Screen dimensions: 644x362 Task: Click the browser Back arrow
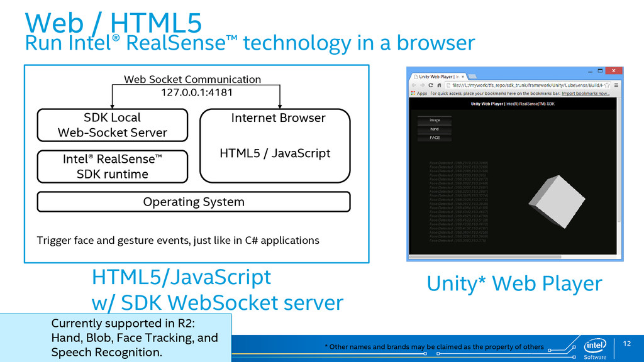[414, 85]
